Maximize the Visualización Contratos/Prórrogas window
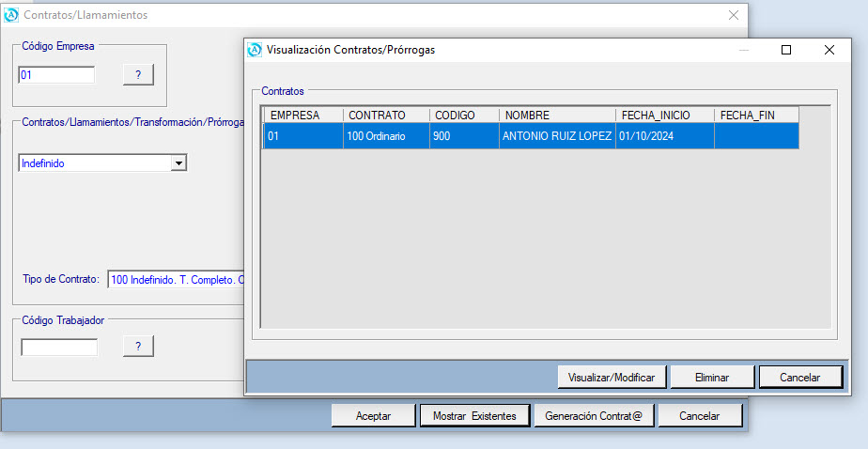This screenshot has width=868, height=449. tap(786, 50)
